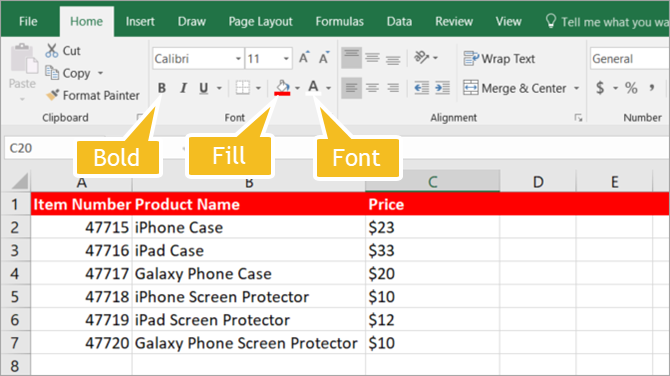Screen dimensions: 670x376
Task: Expand the Accounting format dropdown arrow
Action: coord(616,88)
